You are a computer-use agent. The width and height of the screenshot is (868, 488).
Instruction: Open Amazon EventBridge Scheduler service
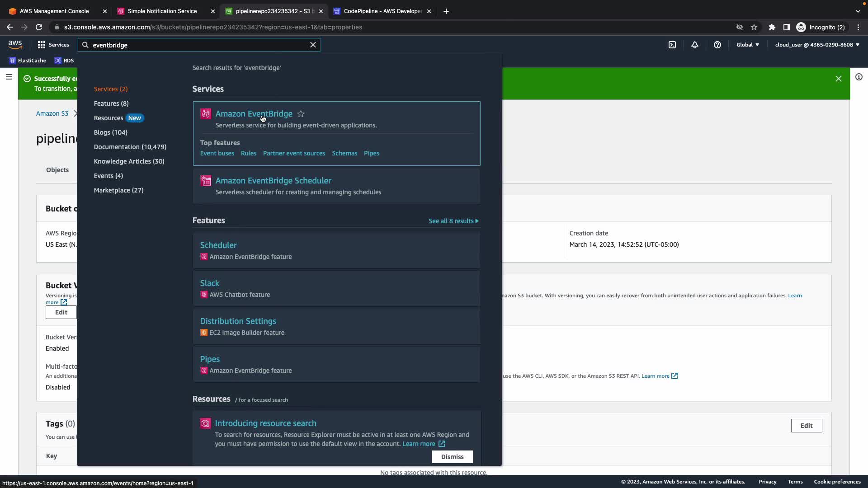coord(274,181)
